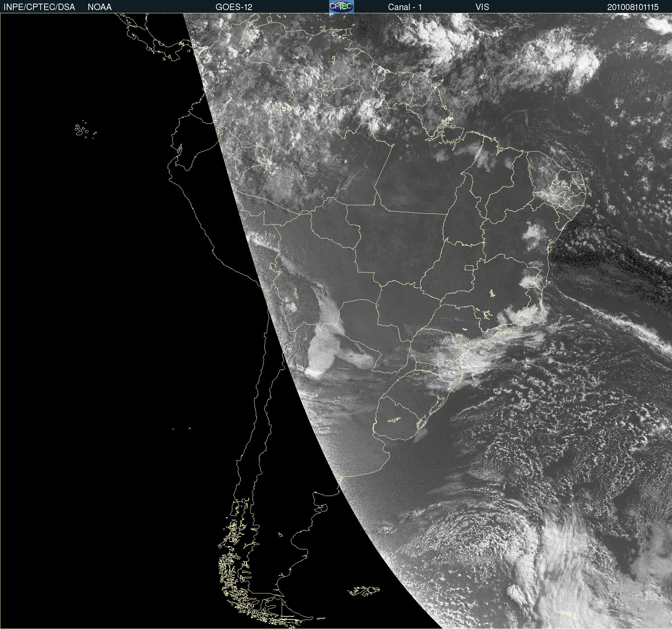Click the GOES-12 satellite label
This screenshot has width=672, height=629.
pos(234,7)
